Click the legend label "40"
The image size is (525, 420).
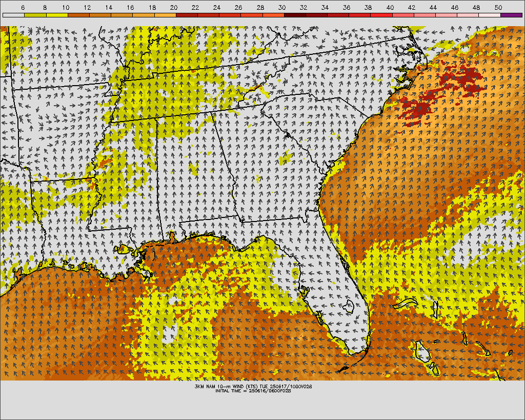click(390, 7)
